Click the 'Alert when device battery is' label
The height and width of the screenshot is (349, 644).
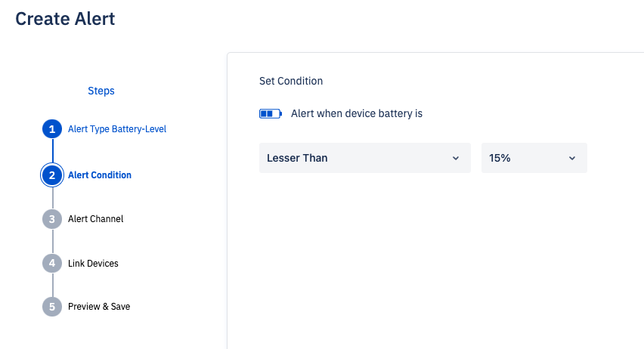[356, 114]
